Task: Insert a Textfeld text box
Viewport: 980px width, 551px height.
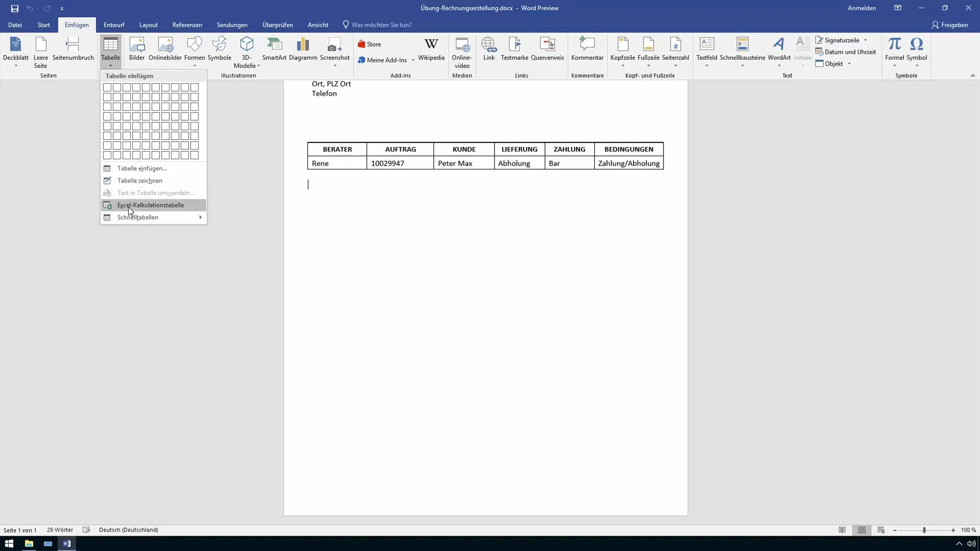Action: (x=707, y=52)
